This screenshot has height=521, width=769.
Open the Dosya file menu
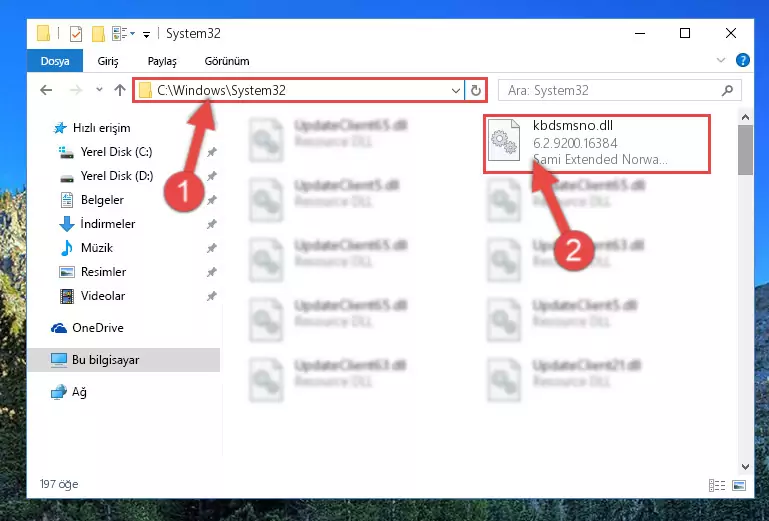55,61
